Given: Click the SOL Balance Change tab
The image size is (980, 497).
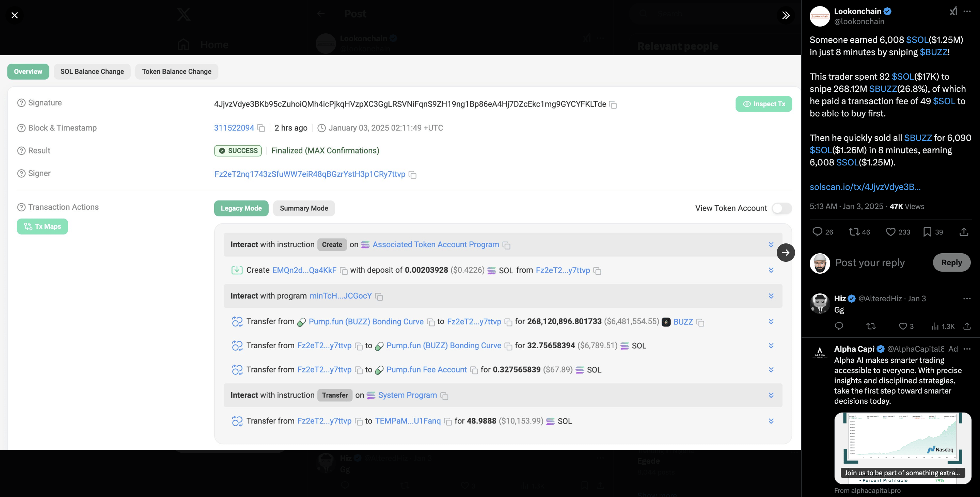Looking at the screenshot, I should (x=92, y=71).
